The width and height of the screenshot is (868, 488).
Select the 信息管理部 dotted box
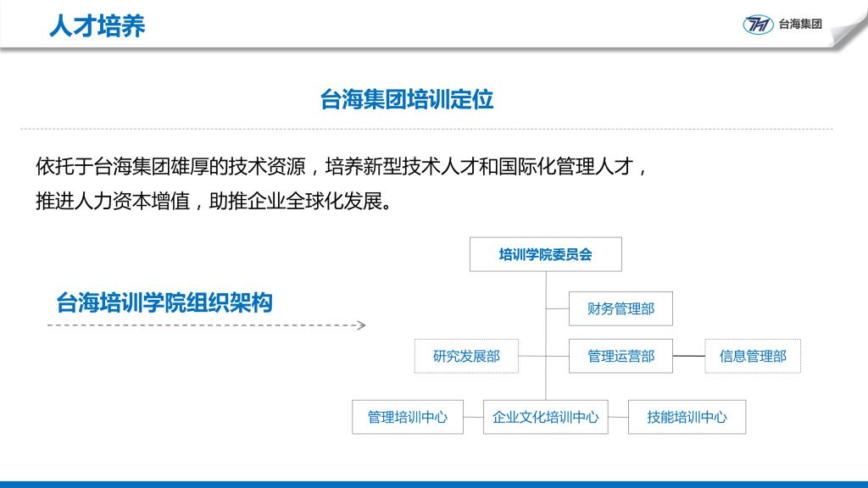(753, 356)
